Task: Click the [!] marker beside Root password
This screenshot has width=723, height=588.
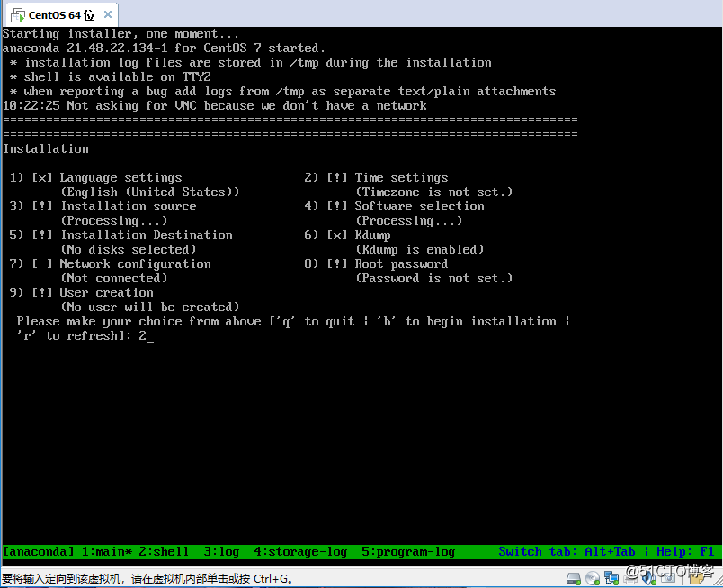Action: coord(337,263)
